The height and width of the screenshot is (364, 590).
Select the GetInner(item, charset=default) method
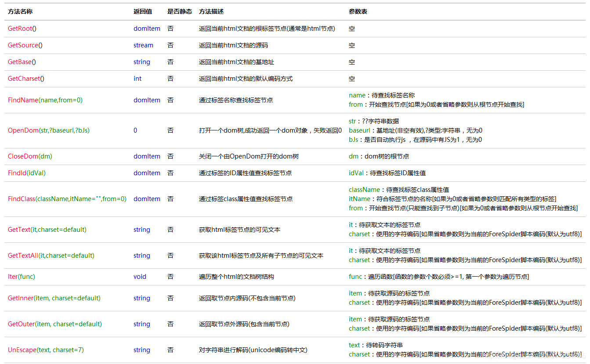(x=54, y=298)
